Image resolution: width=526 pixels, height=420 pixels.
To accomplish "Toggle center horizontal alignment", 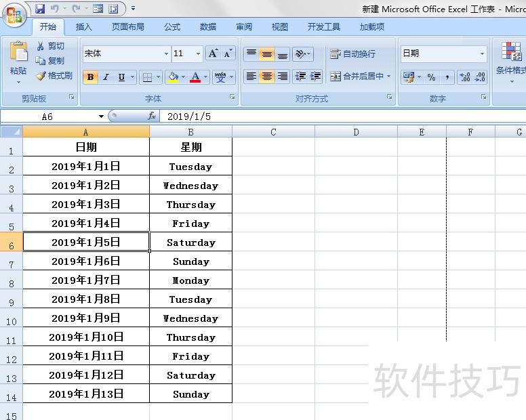I will point(267,77).
